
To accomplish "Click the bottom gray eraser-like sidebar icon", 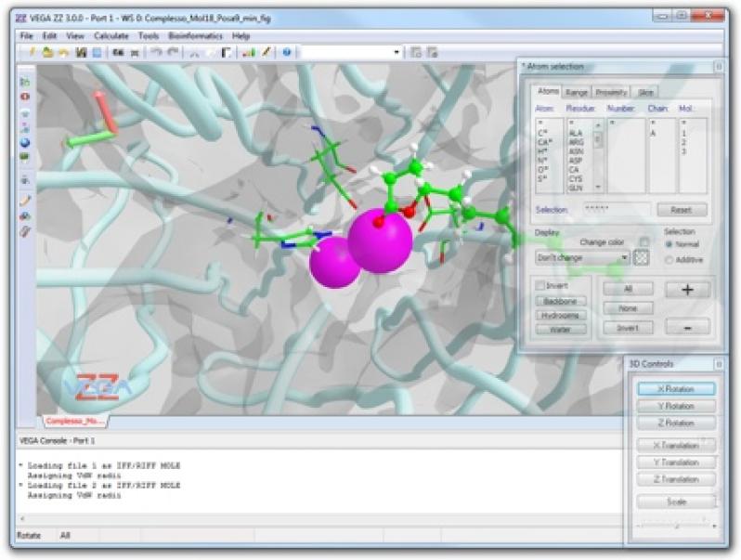I will 25,231.
